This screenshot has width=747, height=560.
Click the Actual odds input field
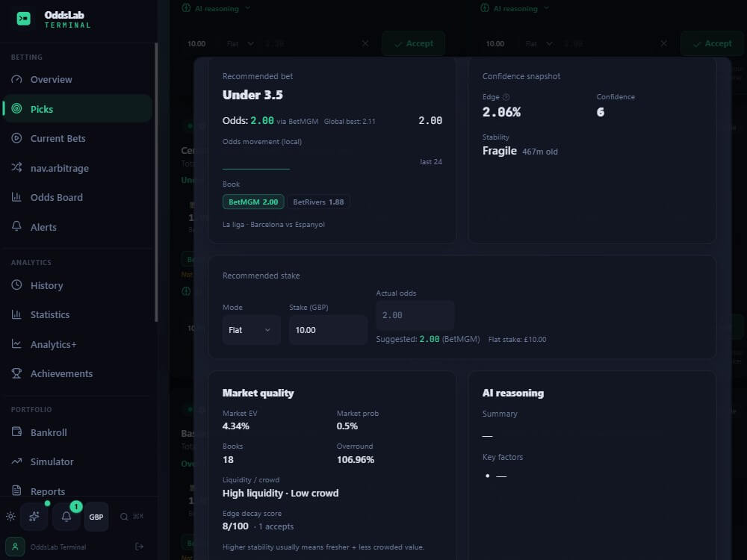415,315
